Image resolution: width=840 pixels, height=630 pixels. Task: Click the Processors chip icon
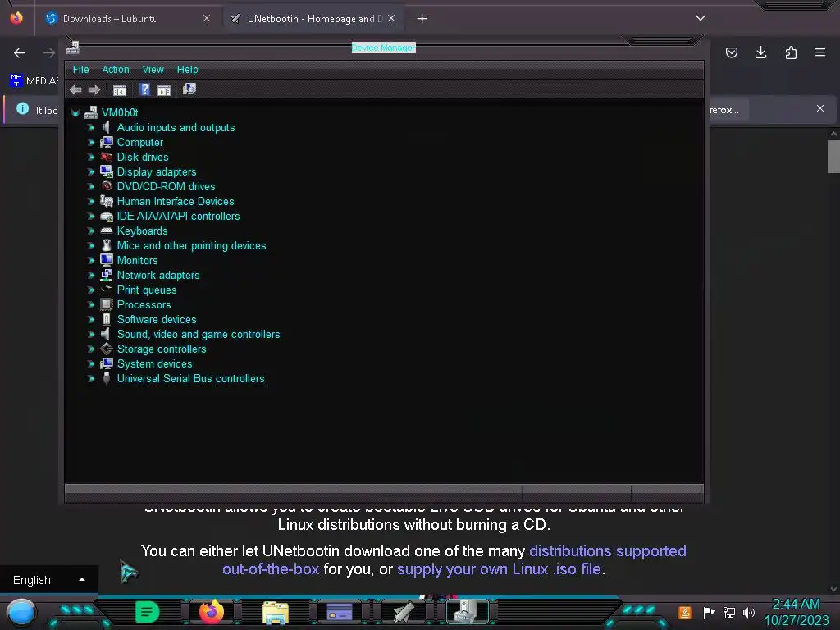point(106,304)
